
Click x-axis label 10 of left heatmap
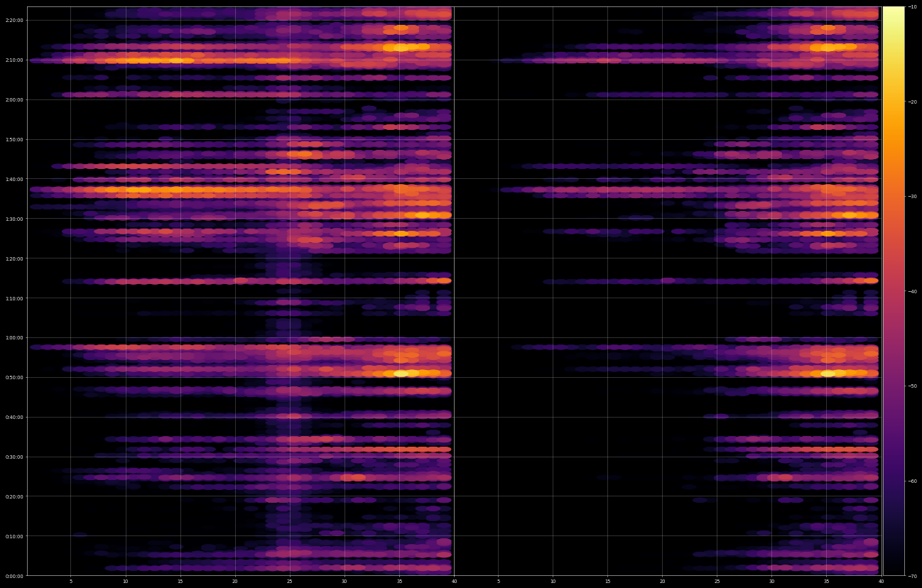[126, 582]
